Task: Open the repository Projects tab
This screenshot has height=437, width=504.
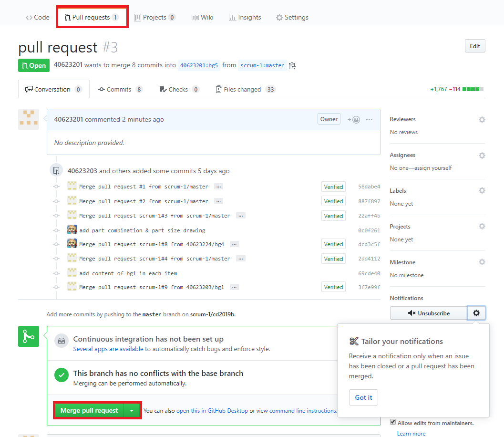Action: tap(154, 17)
